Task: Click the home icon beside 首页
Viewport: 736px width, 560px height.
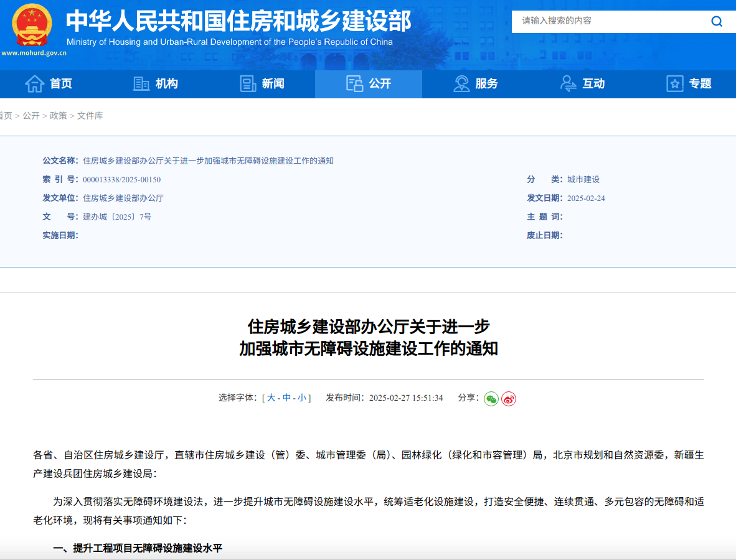Action: (35, 84)
